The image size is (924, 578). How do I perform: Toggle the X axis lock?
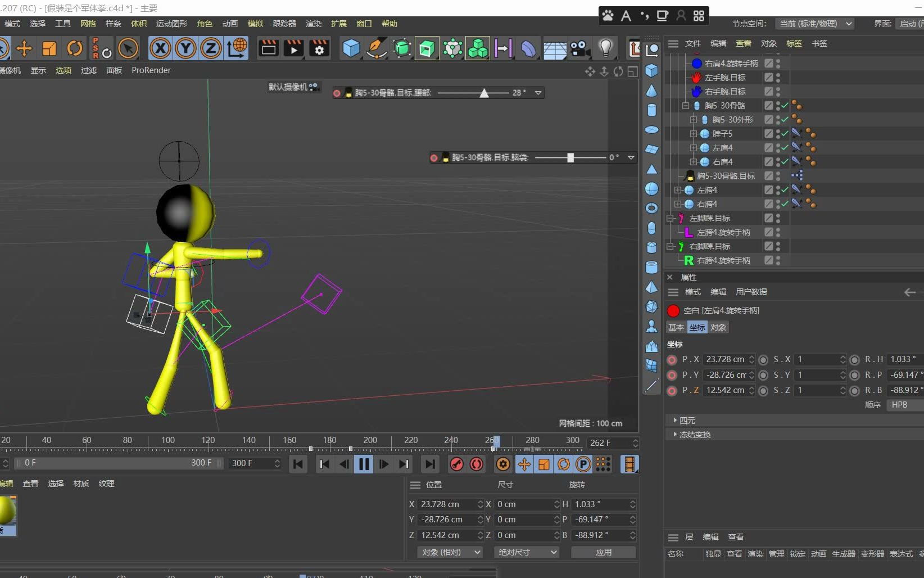(x=160, y=48)
